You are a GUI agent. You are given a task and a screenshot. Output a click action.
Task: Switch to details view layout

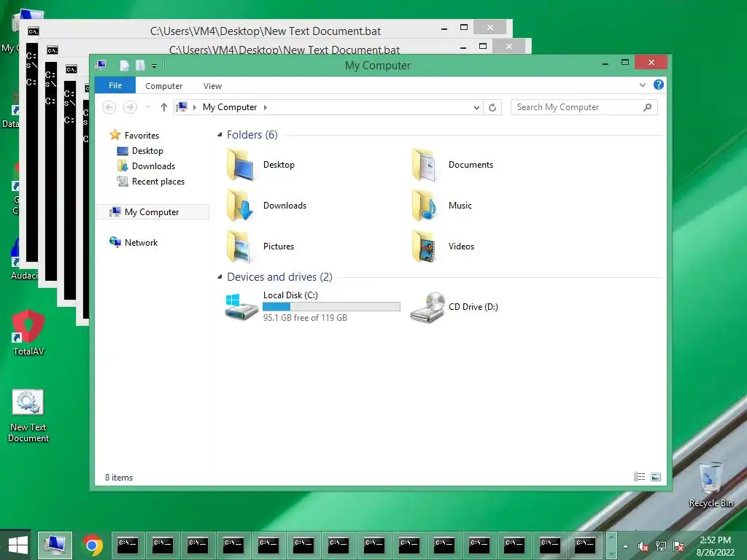[x=639, y=477]
